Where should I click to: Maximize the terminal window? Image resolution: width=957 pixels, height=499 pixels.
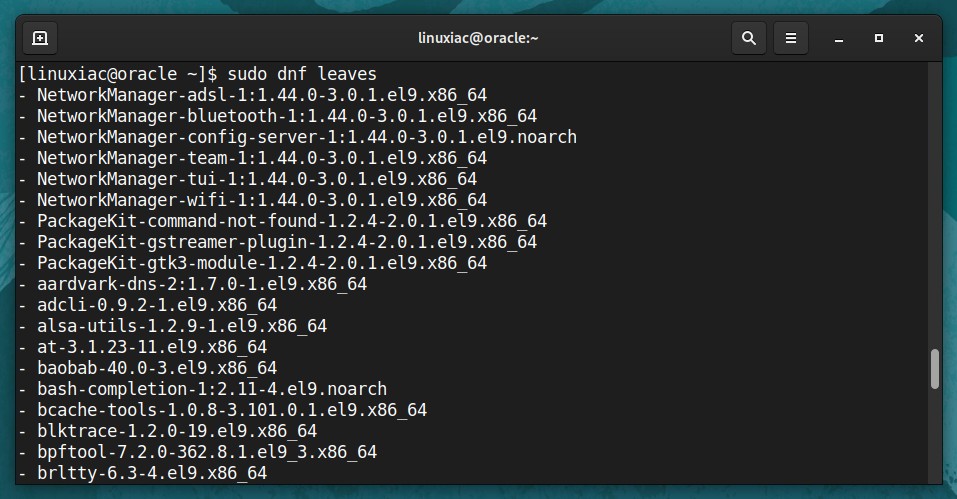[879, 38]
